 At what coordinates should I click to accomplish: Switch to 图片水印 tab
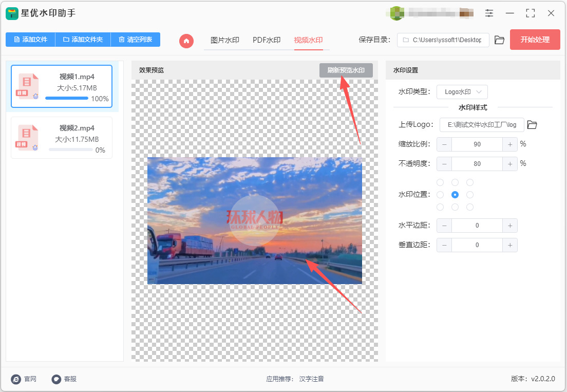[x=225, y=40]
